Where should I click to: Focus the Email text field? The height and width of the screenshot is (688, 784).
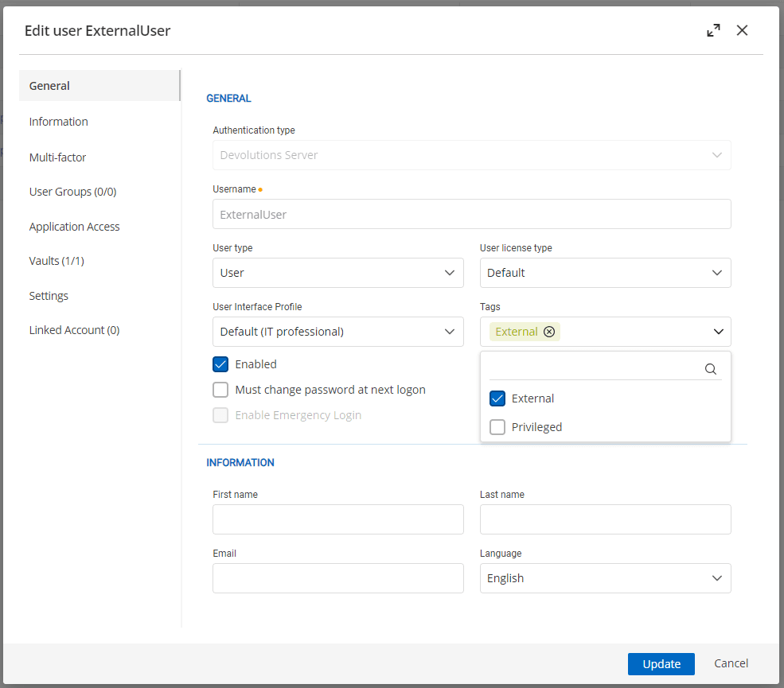[337, 578]
